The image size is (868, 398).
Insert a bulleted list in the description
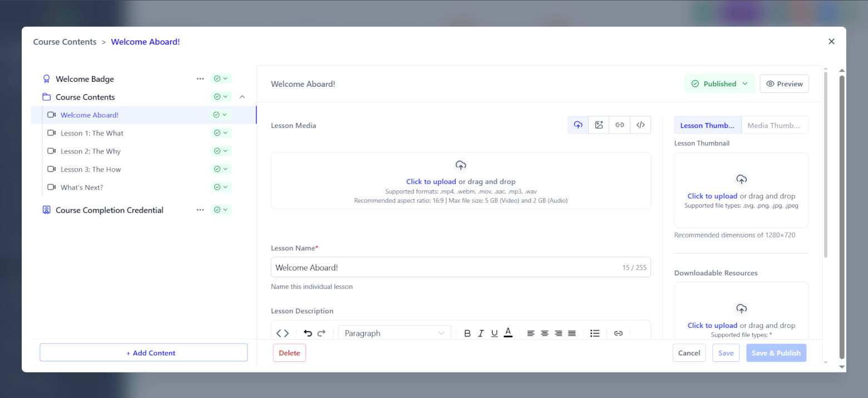pos(595,333)
